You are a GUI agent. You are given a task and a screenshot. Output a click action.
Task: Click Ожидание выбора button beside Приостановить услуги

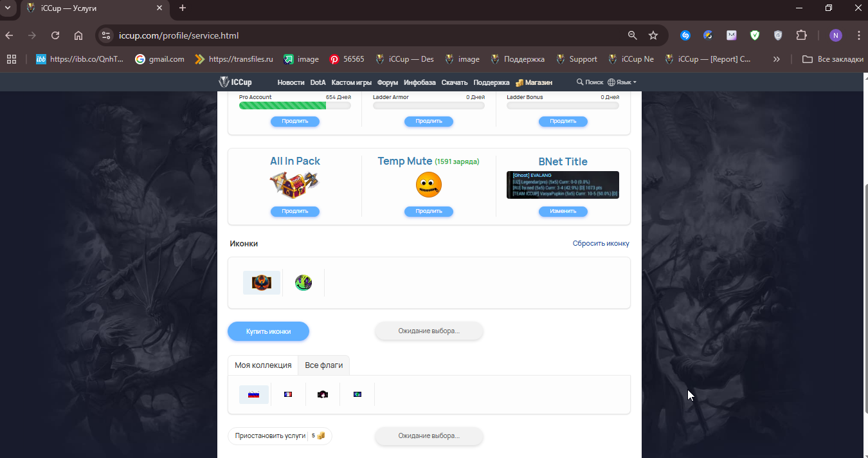[x=429, y=435]
